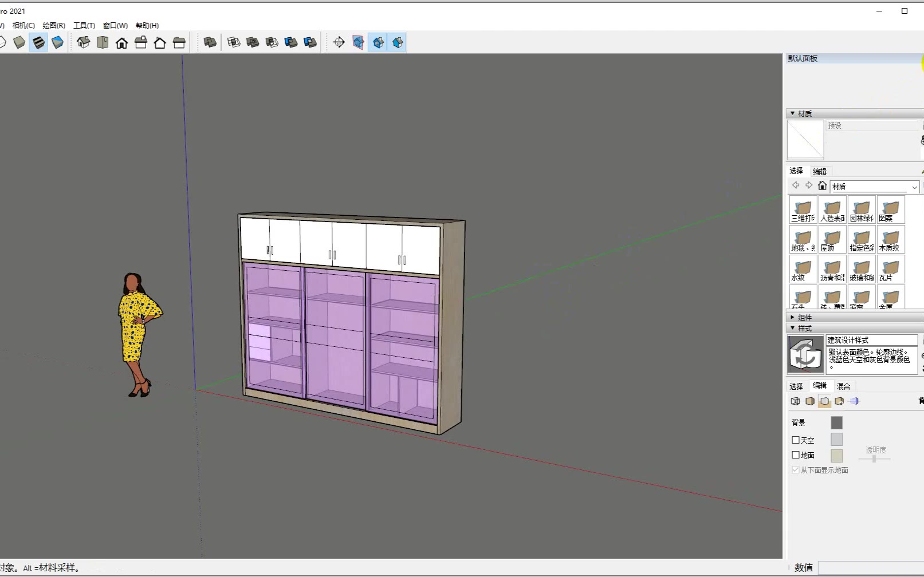The image size is (924, 577).
Task: Select the Iso view house icon
Action: [84, 42]
